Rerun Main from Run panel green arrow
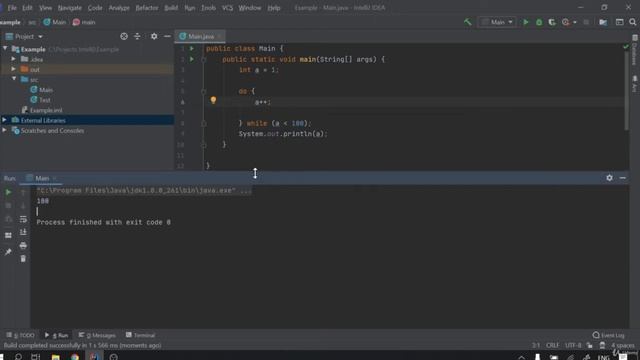The width and height of the screenshot is (640, 360). [x=8, y=192]
